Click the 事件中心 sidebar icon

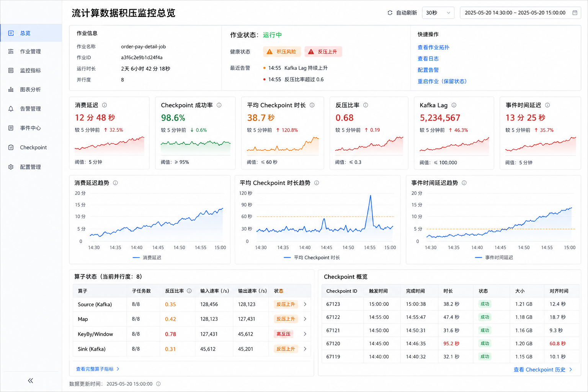coord(11,128)
